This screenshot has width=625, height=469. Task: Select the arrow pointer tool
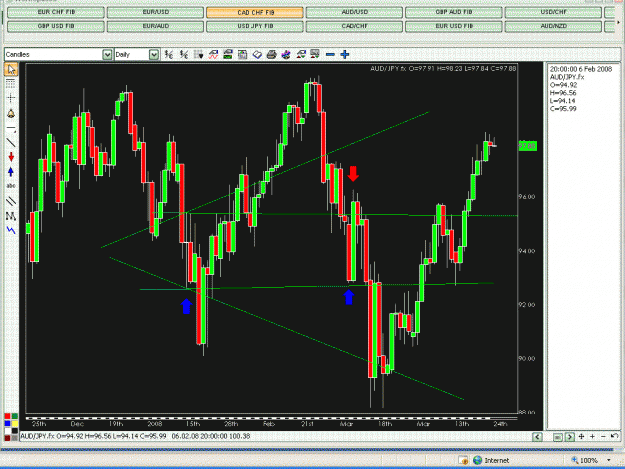point(11,69)
